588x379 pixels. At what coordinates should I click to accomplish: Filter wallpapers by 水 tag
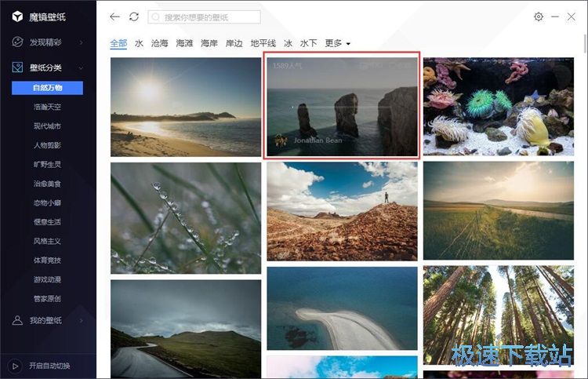[x=139, y=43]
